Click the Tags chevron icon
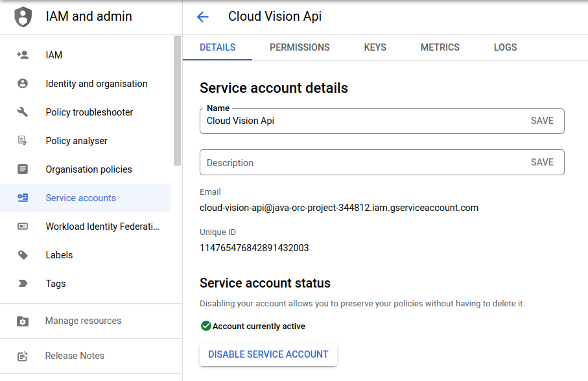 pos(23,284)
